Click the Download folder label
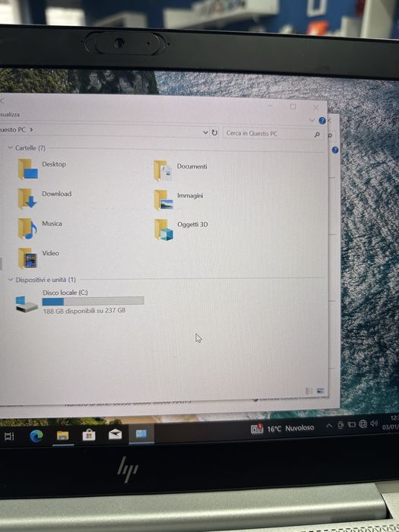The image size is (399, 532). pyautogui.click(x=57, y=194)
